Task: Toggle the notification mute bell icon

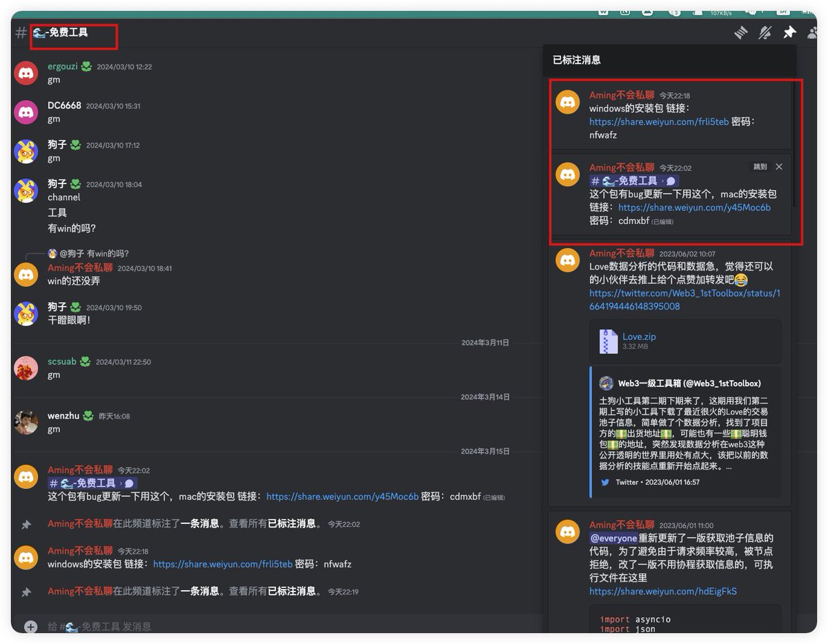Action: click(765, 32)
